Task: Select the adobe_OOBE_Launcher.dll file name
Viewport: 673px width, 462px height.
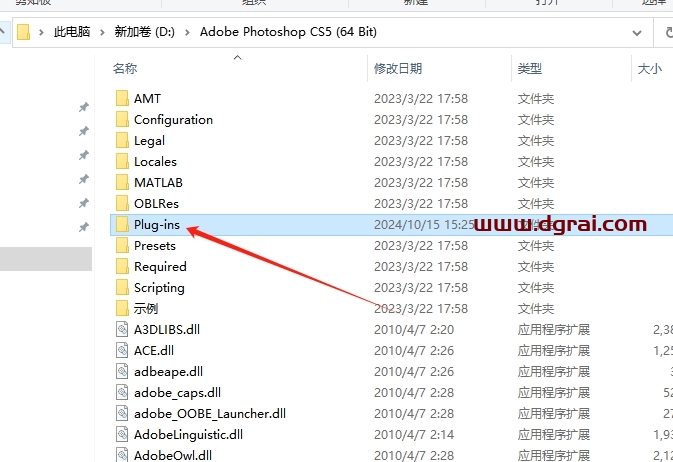Action: point(210,413)
